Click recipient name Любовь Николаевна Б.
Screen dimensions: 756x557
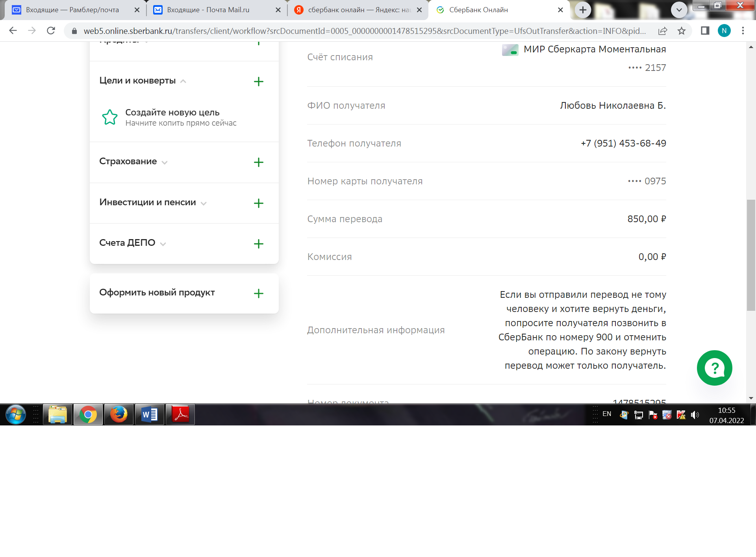click(x=613, y=106)
